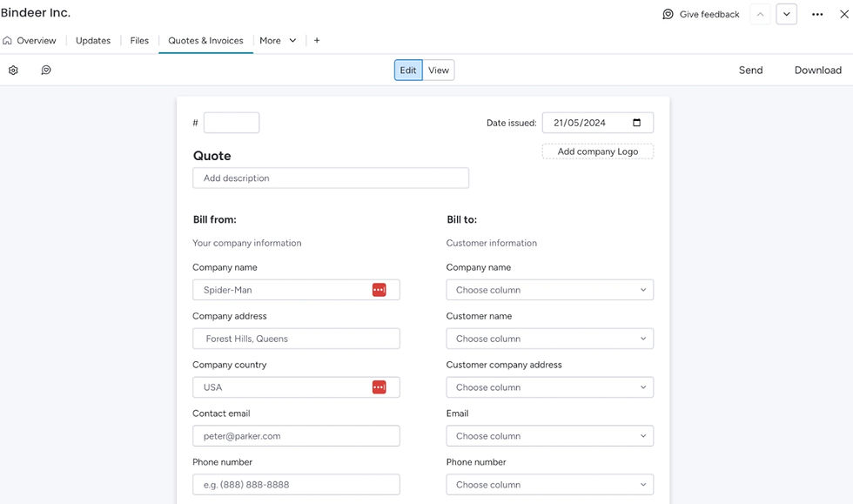The image size is (853, 504).
Task: Expand Bill to Company name dropdown
Action: coord(549,290)
